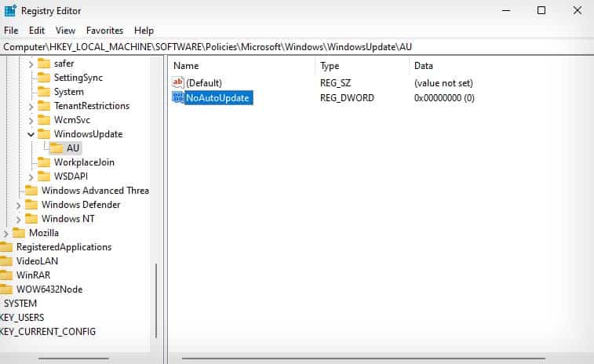Click the SettingSync folder icon
594x364 pixels.
44,77
